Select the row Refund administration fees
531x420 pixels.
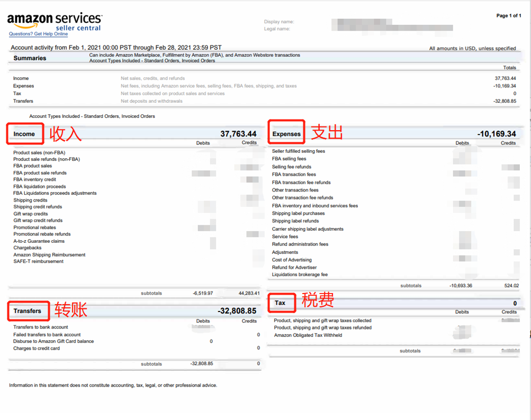click(x=300, y=244)
